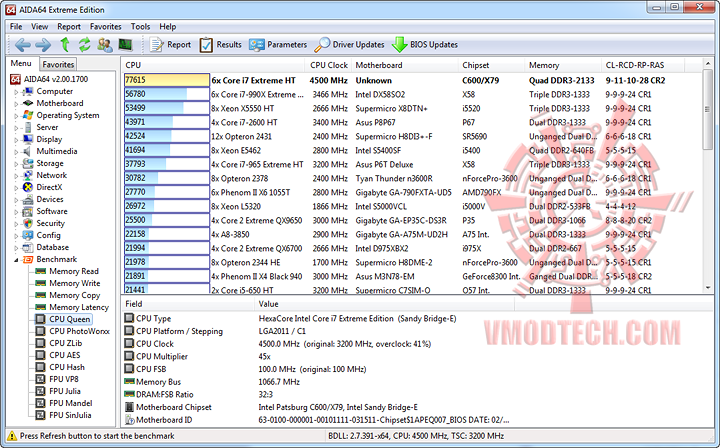The width and height of the screenshot is (720, 448).
Task: Click the Forward arrow toolbar icon
Action: [43, 45]
